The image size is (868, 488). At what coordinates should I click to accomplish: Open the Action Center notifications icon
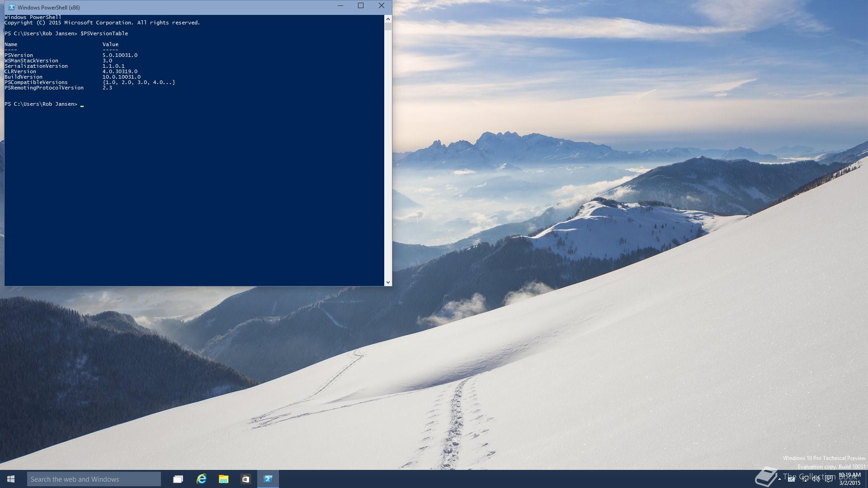[829, 479]
